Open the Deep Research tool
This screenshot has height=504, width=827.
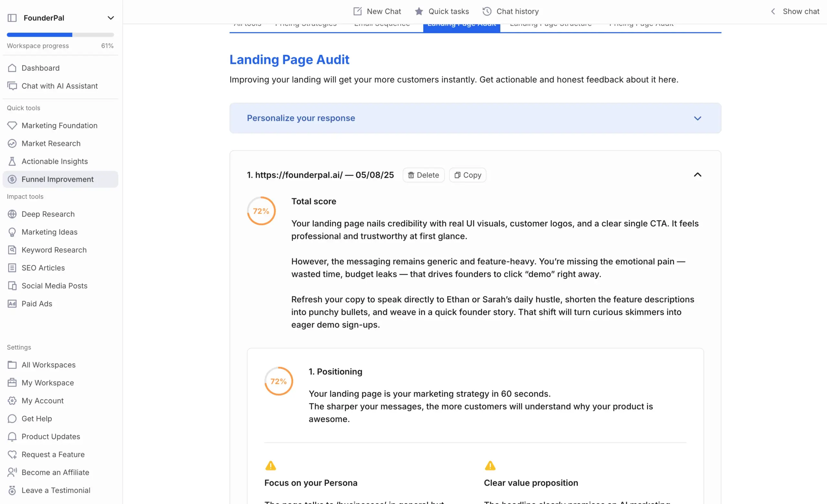tap(48, 214)
